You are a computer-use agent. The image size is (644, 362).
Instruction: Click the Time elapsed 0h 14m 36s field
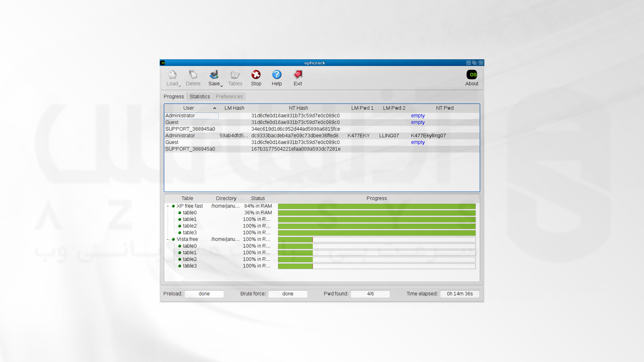[460, 294]
